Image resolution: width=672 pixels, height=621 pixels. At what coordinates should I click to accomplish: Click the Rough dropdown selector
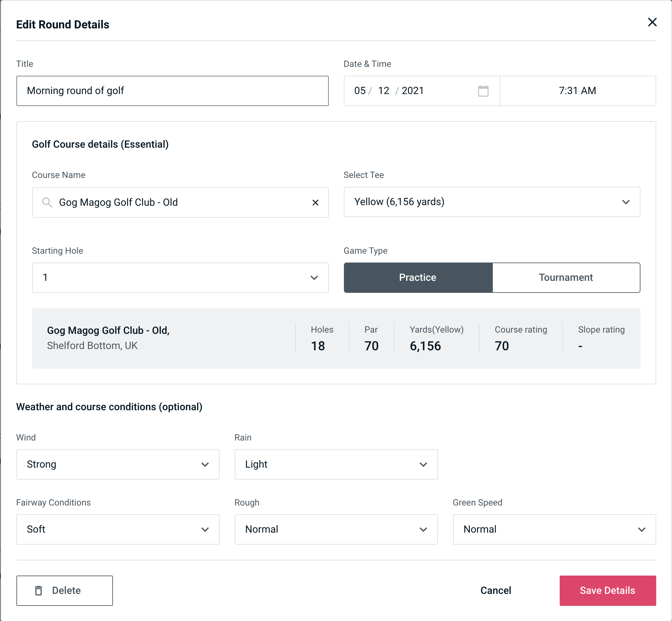point(336,530)
